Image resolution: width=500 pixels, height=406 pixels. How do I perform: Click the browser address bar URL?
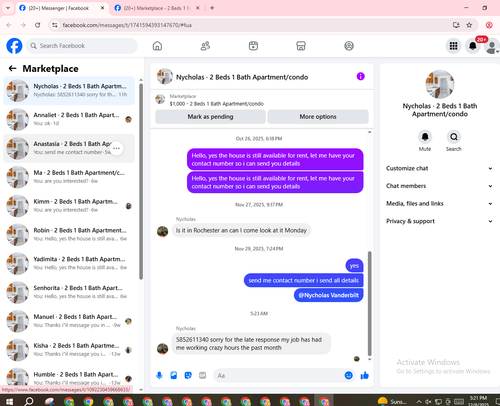coord(127,25)
